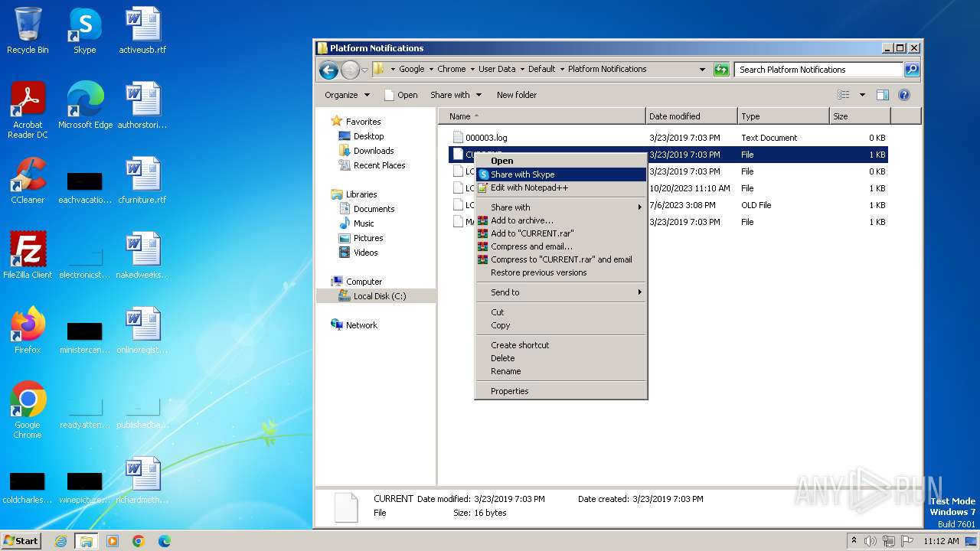Image resolution: width=980 pixels, height=551 pixels.
Task: Select the richardmeth... document on desktop
Action: pos(142,481)
